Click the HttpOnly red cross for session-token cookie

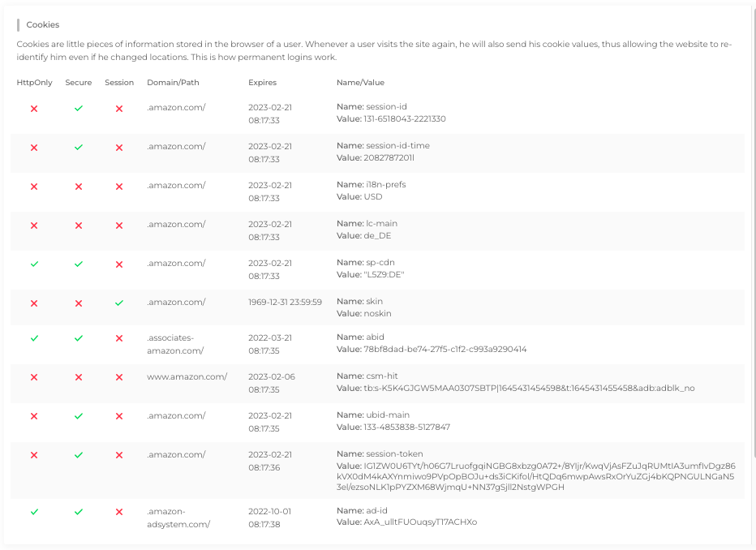tap(34, 455)
